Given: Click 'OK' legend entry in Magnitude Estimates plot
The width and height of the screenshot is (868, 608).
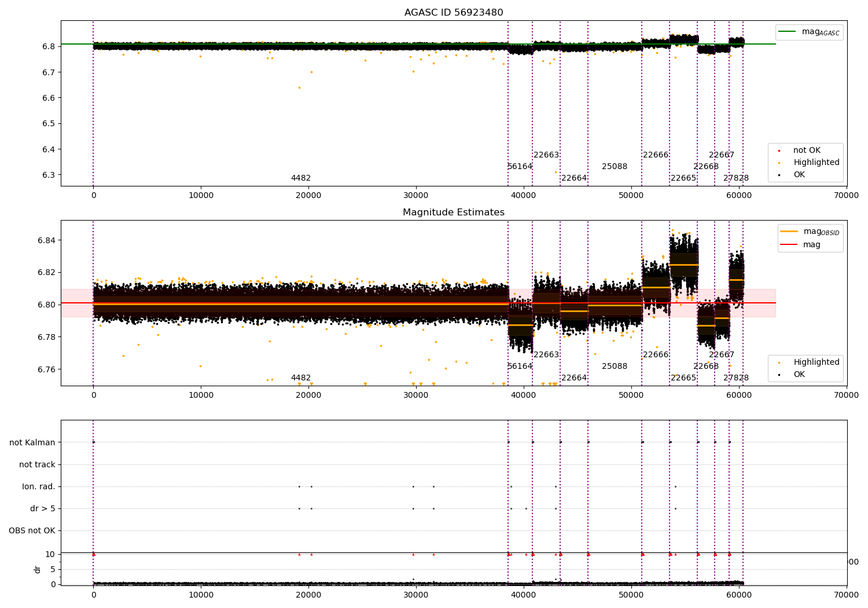Looking at the screenshot, I should (x=791, y=375).
